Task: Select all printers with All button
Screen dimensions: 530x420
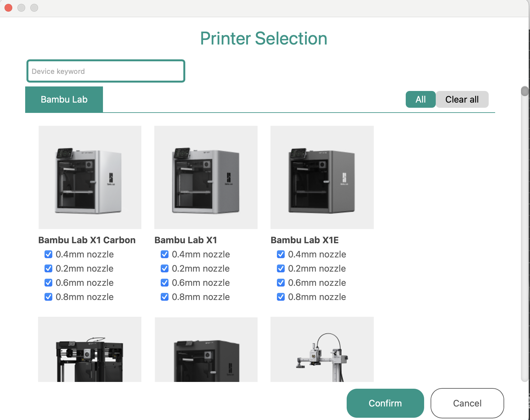Action: point(421,99)
